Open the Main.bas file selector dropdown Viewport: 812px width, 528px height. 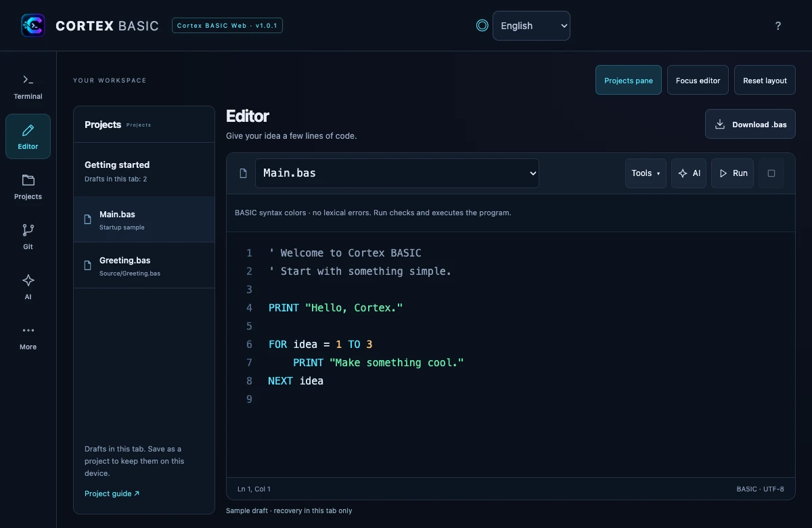397,173
